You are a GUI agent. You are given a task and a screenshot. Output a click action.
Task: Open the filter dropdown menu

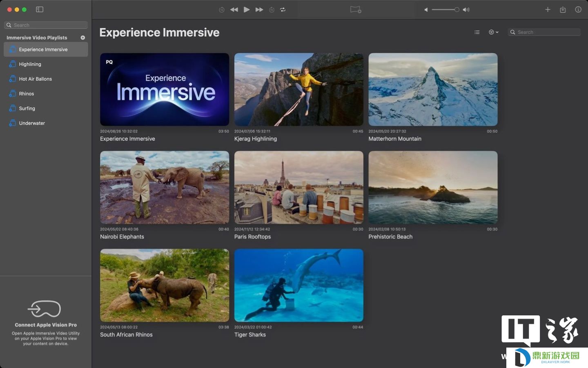(x=494, y=32)
